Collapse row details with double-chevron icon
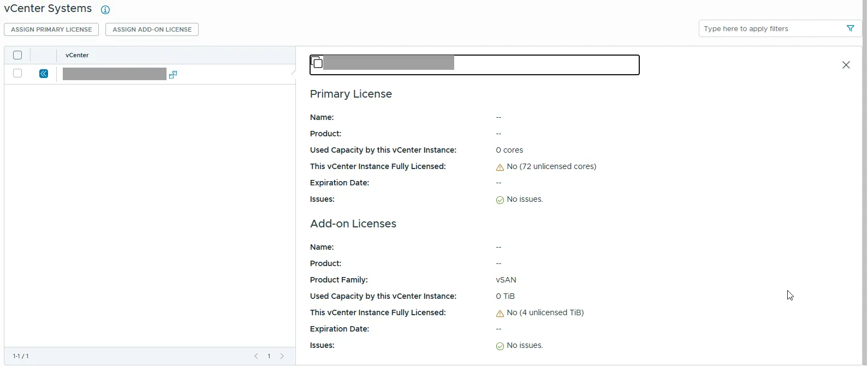 (x=44, y=74)
